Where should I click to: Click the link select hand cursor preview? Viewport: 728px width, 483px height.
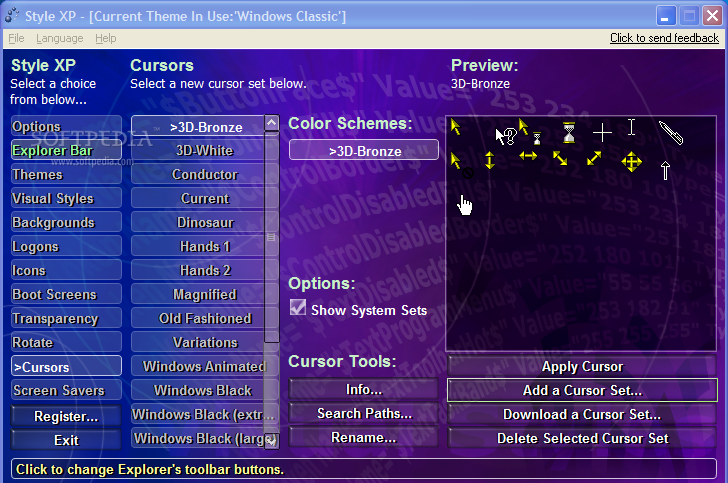click(464, 205)
